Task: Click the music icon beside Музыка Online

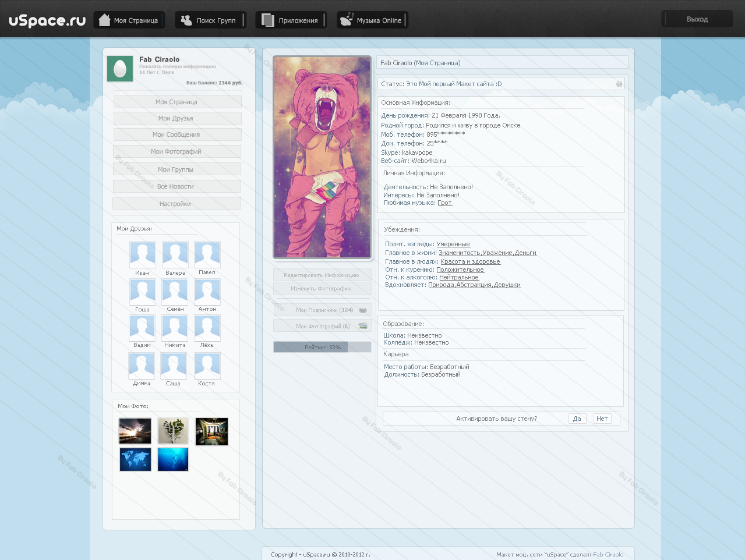Action: (x=347, y=19)
